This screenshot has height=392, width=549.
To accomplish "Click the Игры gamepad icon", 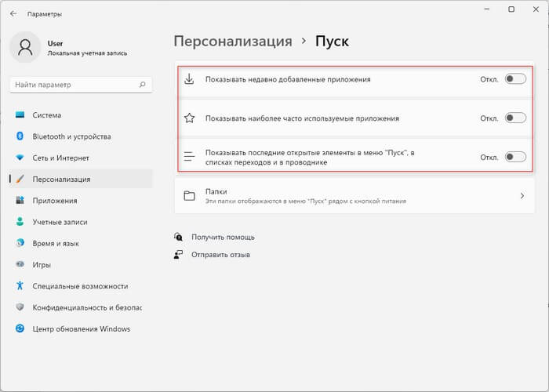I will point(20,264).
